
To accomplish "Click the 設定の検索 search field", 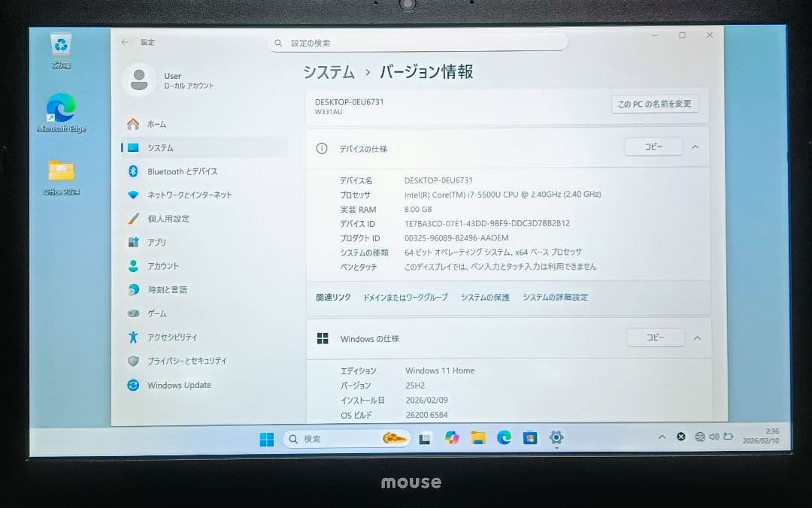I will point(418,43).
